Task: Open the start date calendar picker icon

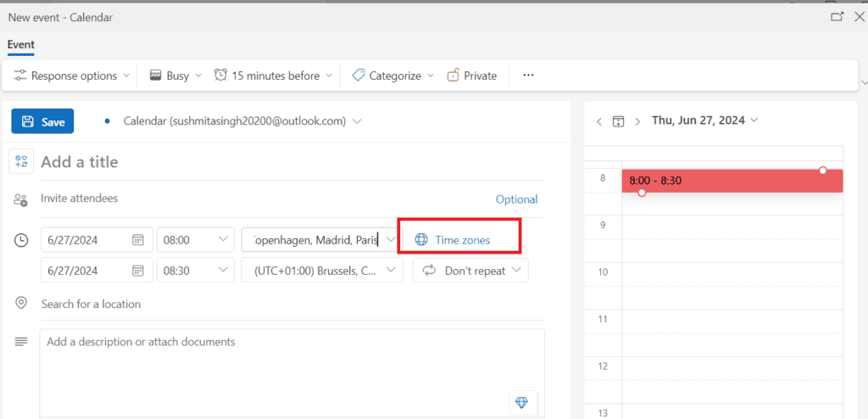Action: (x=138, y=240)
